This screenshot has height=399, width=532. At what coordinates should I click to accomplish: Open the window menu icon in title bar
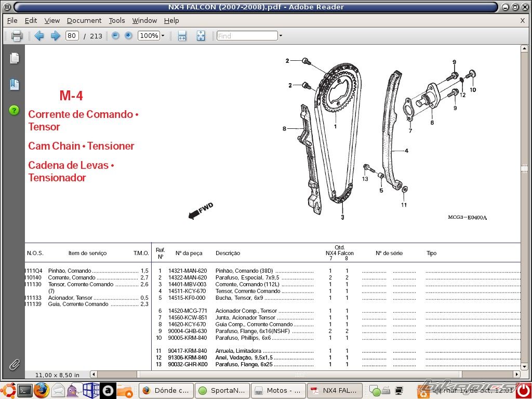7,7
